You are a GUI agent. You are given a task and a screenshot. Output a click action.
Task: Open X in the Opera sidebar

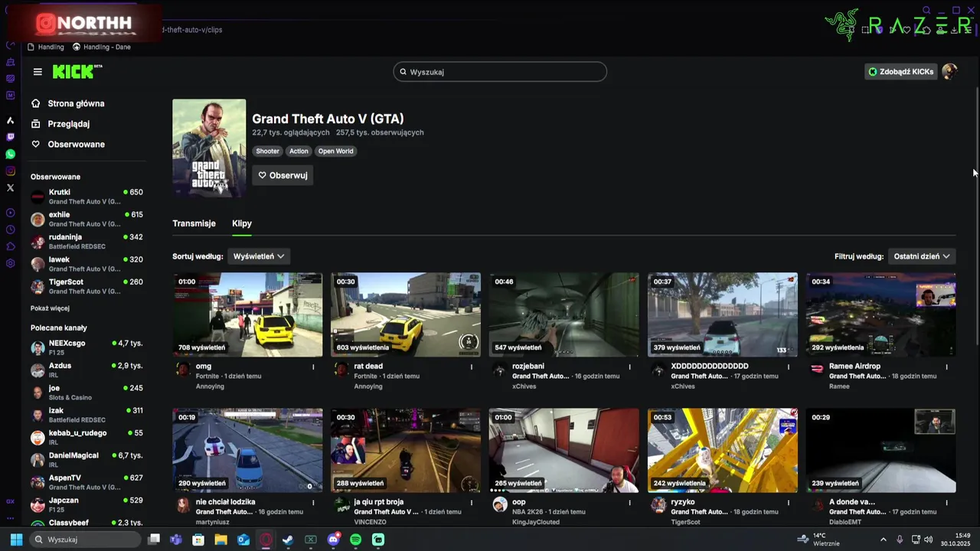tap(10, 187)
